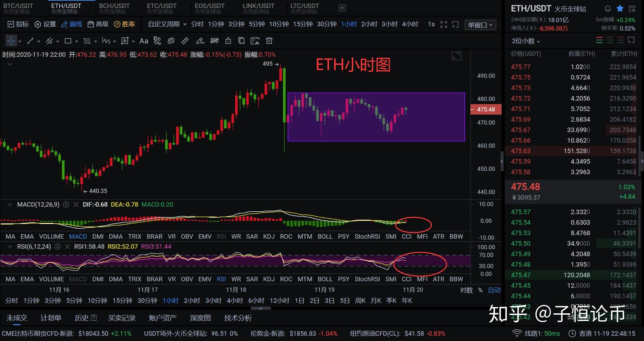Viewport: 644px width, 341px height.
Task: Expand the rectangle tool dropdown arrow
Action: [x=76, y=41]
